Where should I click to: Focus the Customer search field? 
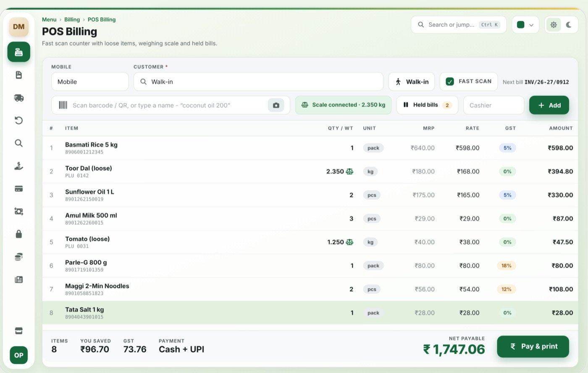click(258, 81)
